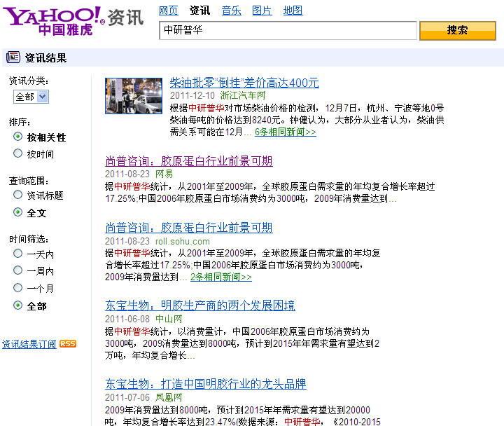Choose 资讯标题 query scope option
The height and width of the screenshot is (426, 504).
click(x=17, y=195)
